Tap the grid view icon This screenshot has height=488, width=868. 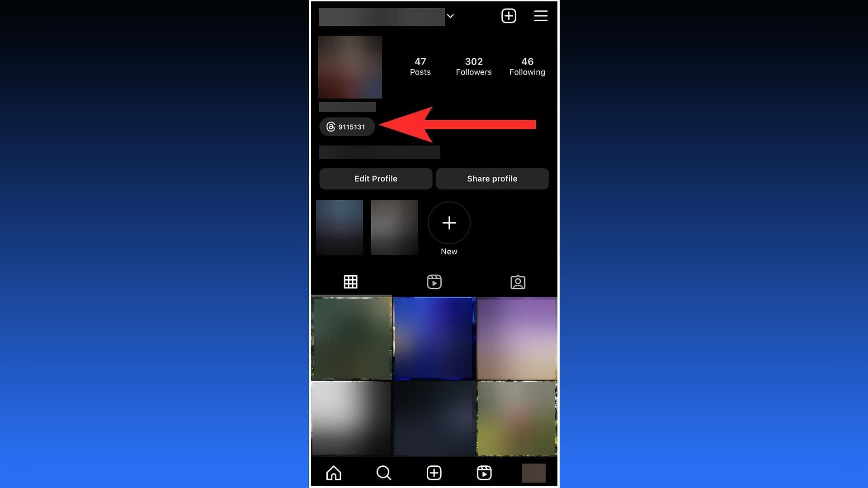coord(350,281)
